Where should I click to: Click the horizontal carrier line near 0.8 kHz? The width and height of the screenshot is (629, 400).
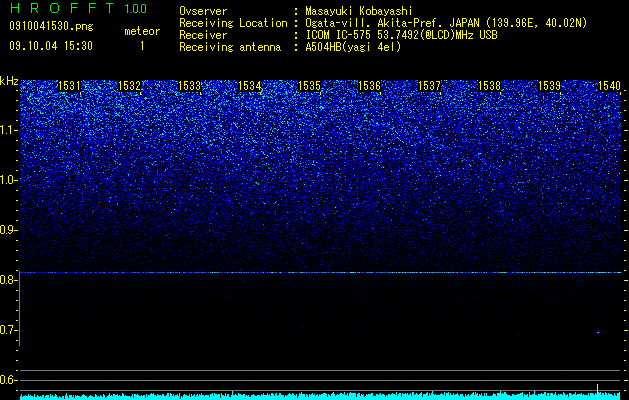(320, 272)
